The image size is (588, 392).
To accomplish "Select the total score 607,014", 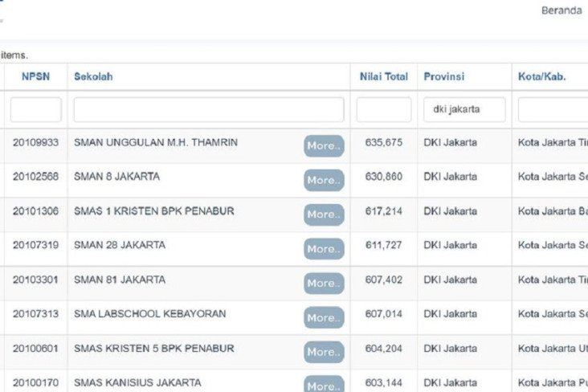I will [x=384, y=314].
